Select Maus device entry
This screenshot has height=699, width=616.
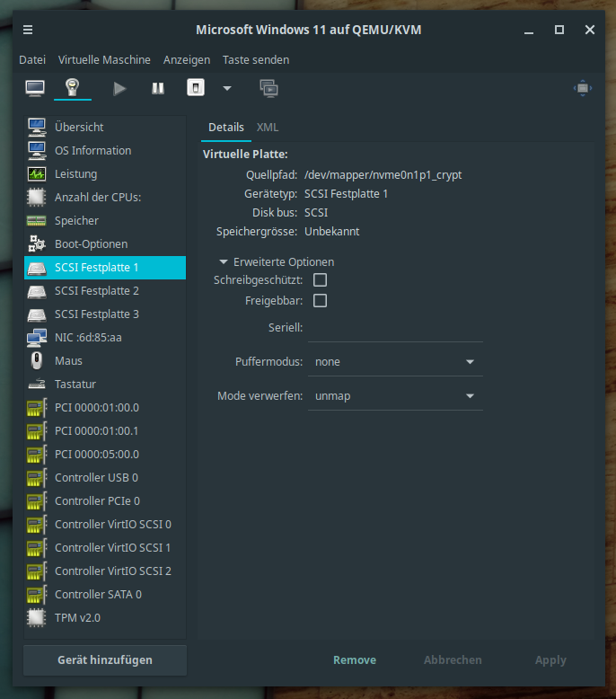[x=105, y=360]
